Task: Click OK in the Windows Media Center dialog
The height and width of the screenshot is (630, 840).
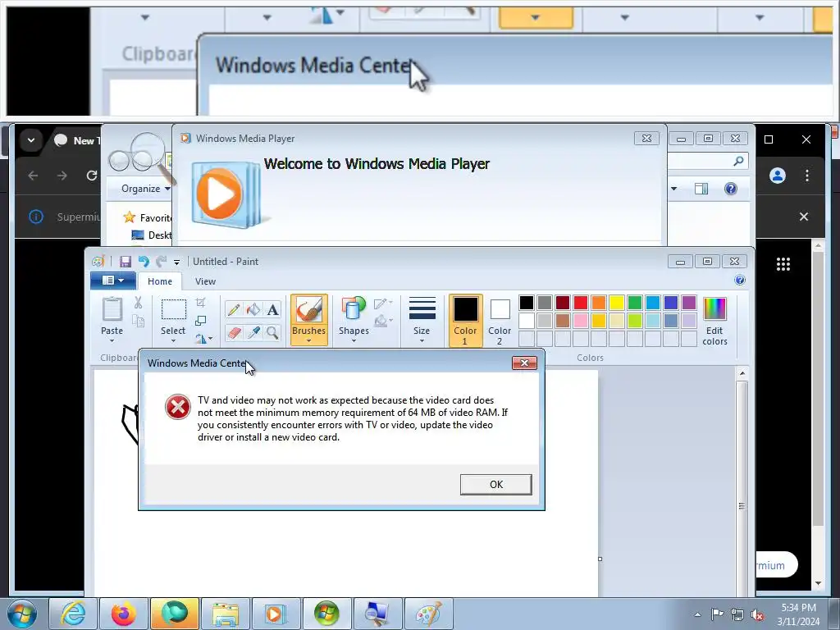Action: click(495, 484)
